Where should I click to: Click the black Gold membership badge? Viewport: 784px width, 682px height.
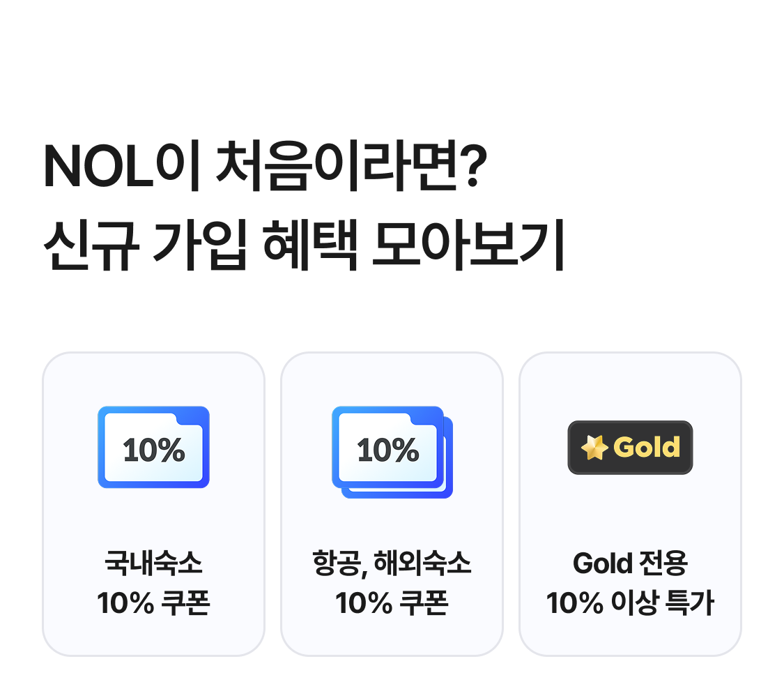pos(630,448)
